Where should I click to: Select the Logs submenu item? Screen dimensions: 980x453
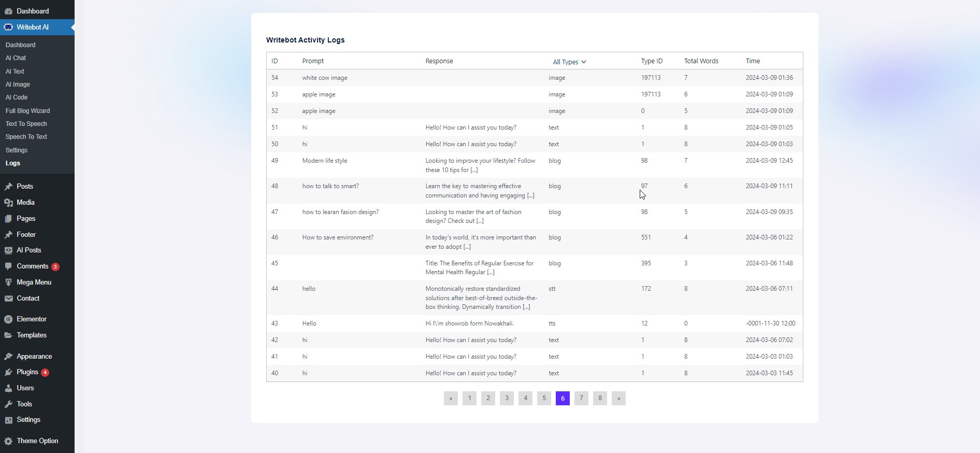(x=13, y=163)
